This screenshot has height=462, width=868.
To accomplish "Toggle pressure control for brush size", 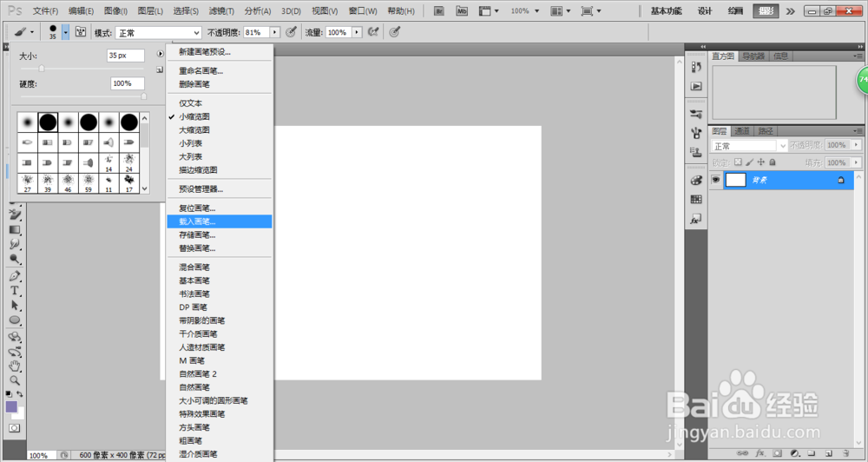I will 395,32.
